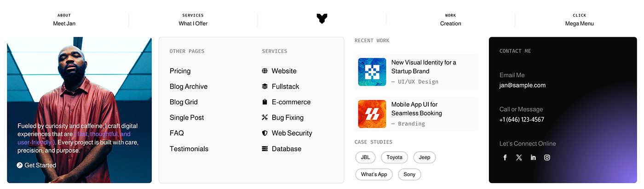Open New Visual Identity project thumbnail
Image resolution: width=644 pixels, height=189 pixels.
(372, 72)
